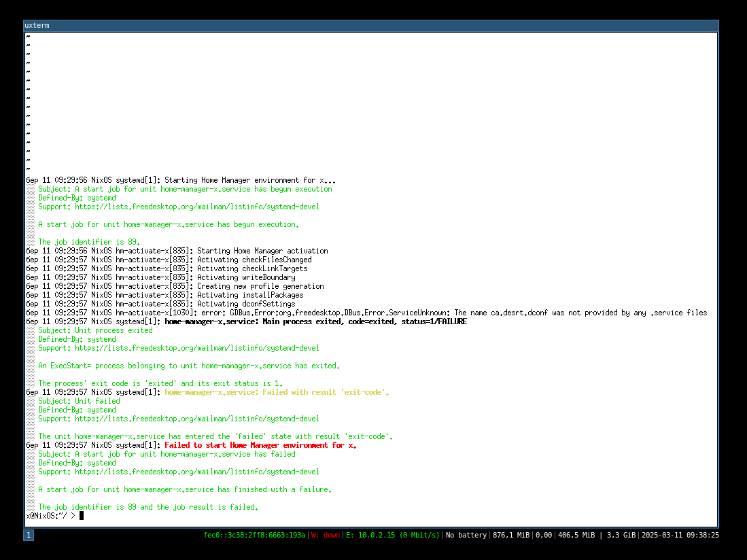Viewport: 747px width, 560px height.
Task: Click 'job result is failed.' line
Action: tap(148, 507)
